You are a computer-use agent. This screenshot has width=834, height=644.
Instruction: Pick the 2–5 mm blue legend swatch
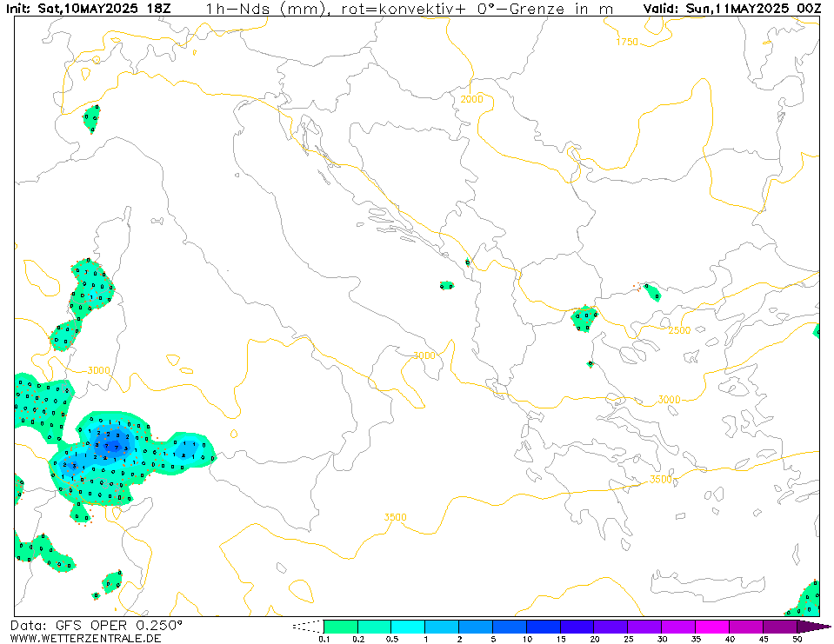click(x=476, y=627)
